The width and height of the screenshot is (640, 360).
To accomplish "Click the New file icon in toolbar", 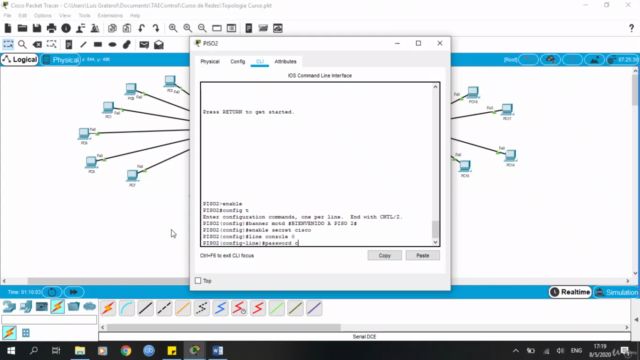I will click(x=8, y=28).
